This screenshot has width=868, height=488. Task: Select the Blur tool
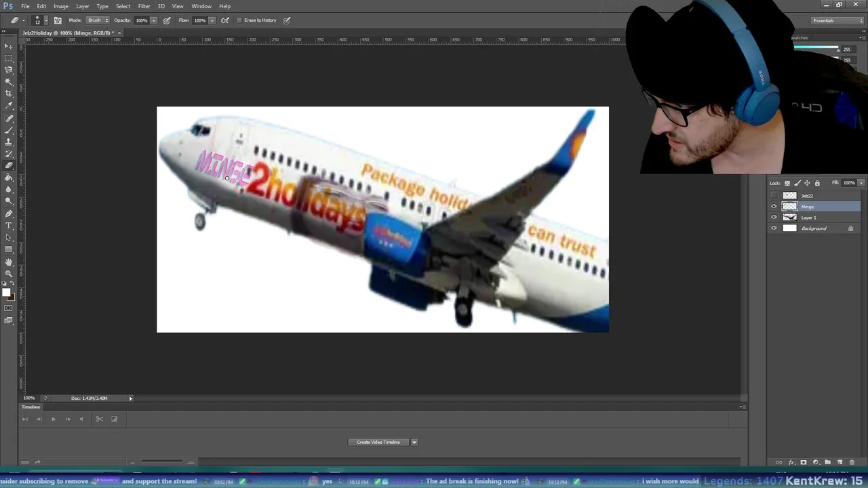click(x=9, y=189)
